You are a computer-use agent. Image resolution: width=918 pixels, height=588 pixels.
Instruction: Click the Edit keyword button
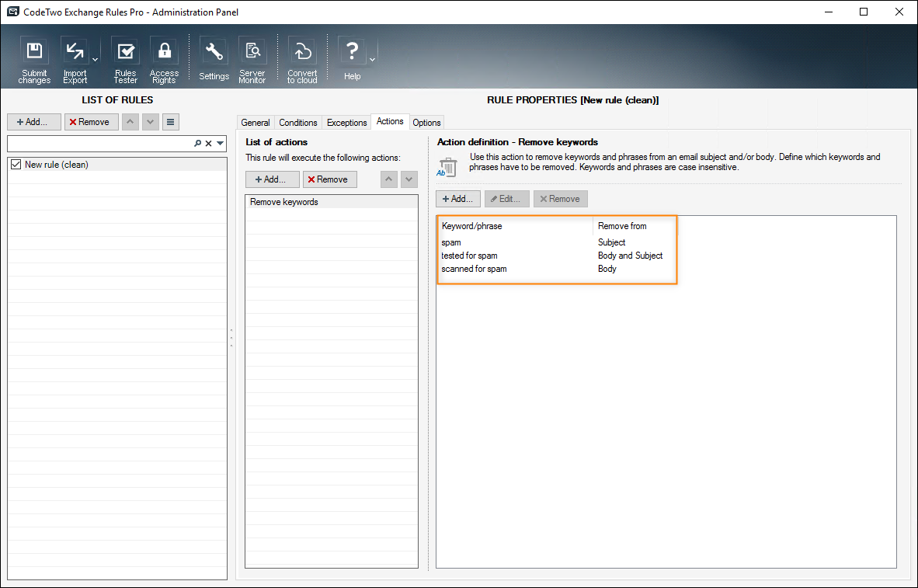(x=506, y=199)
